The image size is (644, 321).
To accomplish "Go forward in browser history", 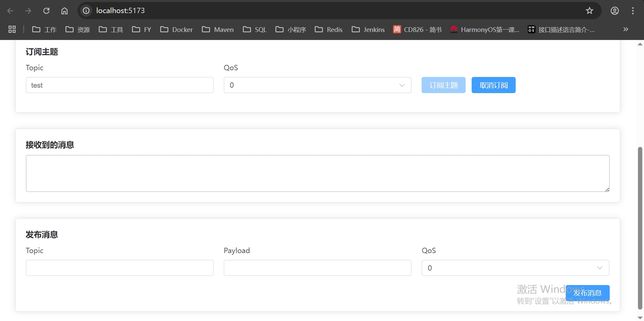I will (28, 11).
